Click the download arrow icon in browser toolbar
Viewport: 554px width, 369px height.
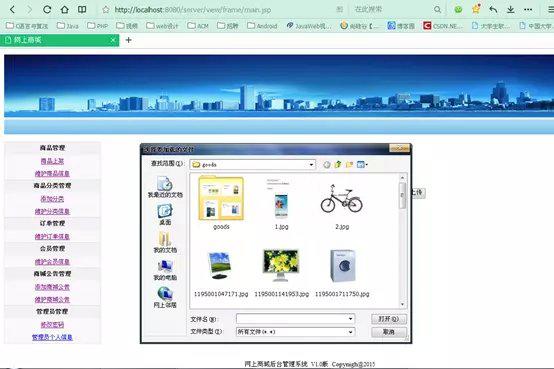click(511, 10)
